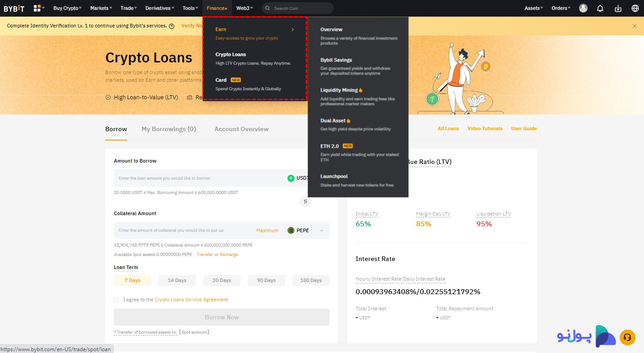Open the Assets dropdown

534,8
